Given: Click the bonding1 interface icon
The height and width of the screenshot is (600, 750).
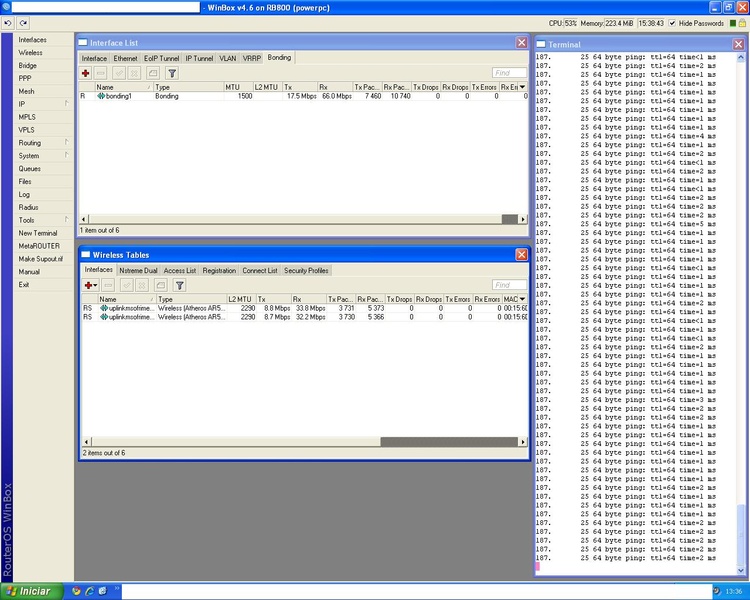Looking at the screenshot, I should point(101,96).
